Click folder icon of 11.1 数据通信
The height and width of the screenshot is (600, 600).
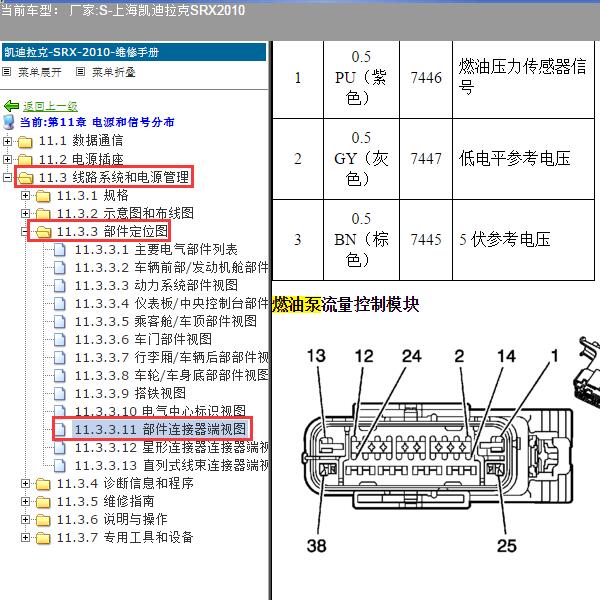[25, 142]
